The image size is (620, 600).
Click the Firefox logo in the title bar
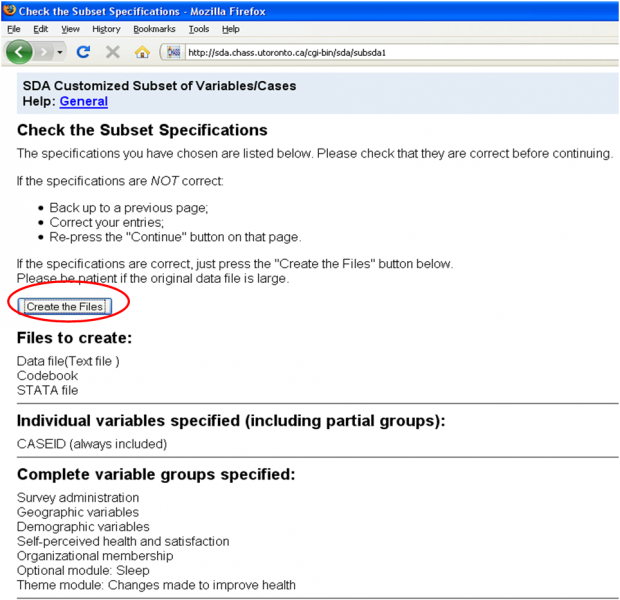(9, 10)
